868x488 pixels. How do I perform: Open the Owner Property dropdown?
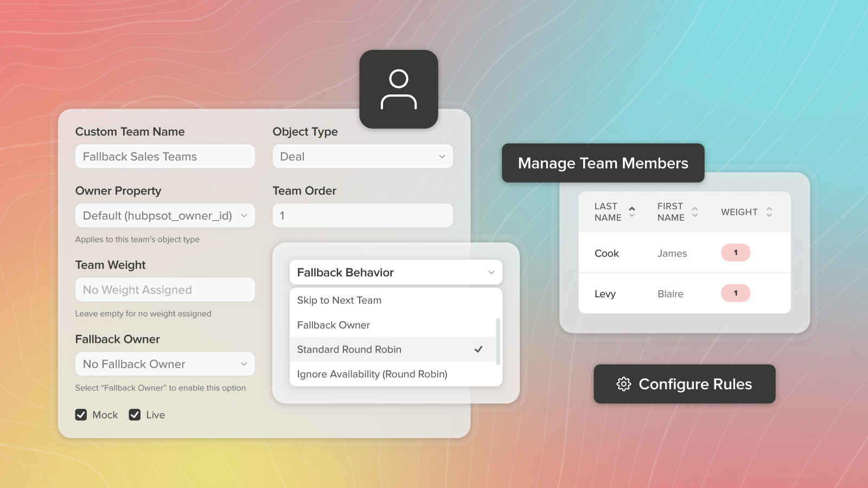(165, 215)
